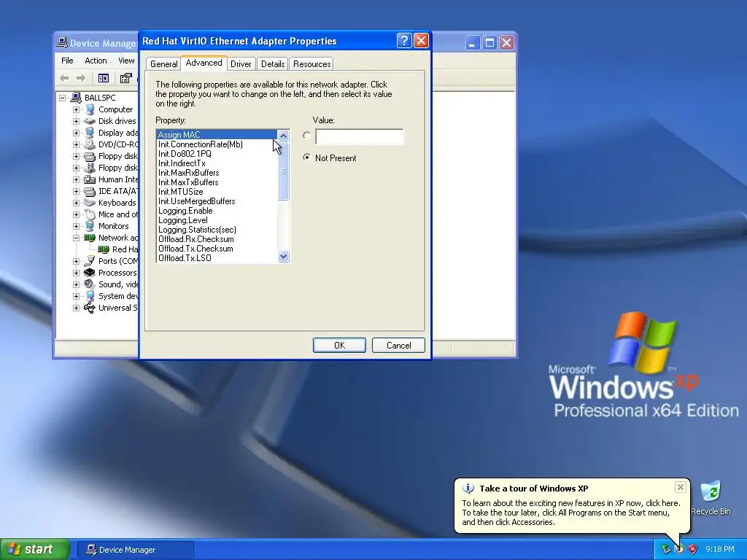Expand the Disk drives node
The image size is (747, 560).
pos(76,121)
